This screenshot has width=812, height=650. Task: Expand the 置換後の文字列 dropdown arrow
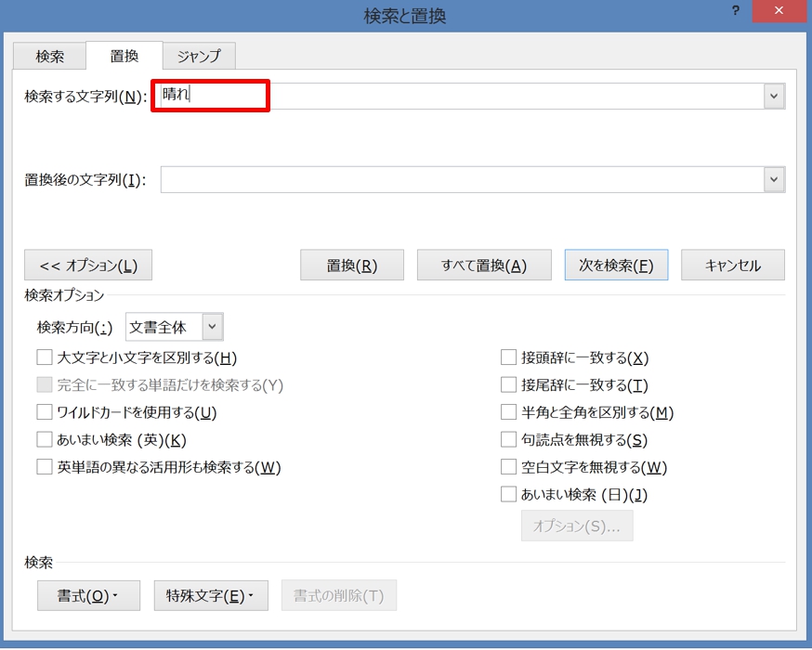click(774, 179)
